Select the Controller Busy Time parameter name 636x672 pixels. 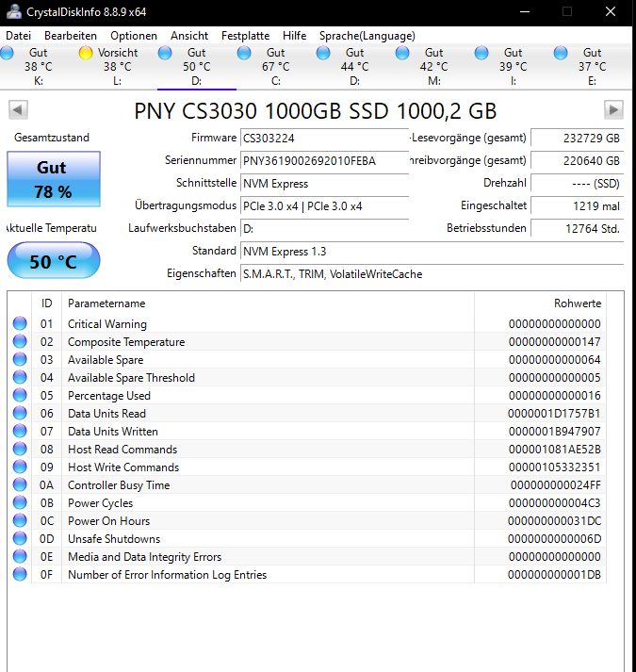119,485
